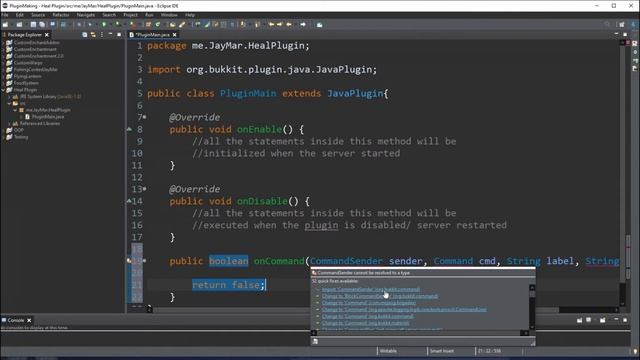
Task: Open Package Explorer View Menu dots
Action: click(102, 35)
